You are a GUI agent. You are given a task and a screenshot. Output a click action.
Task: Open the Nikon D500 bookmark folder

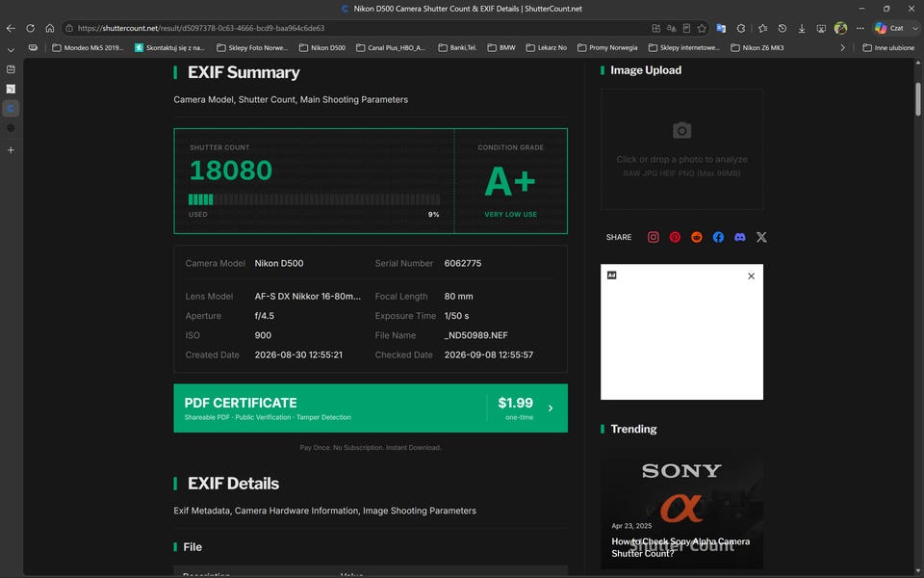(x=322, y=48)
